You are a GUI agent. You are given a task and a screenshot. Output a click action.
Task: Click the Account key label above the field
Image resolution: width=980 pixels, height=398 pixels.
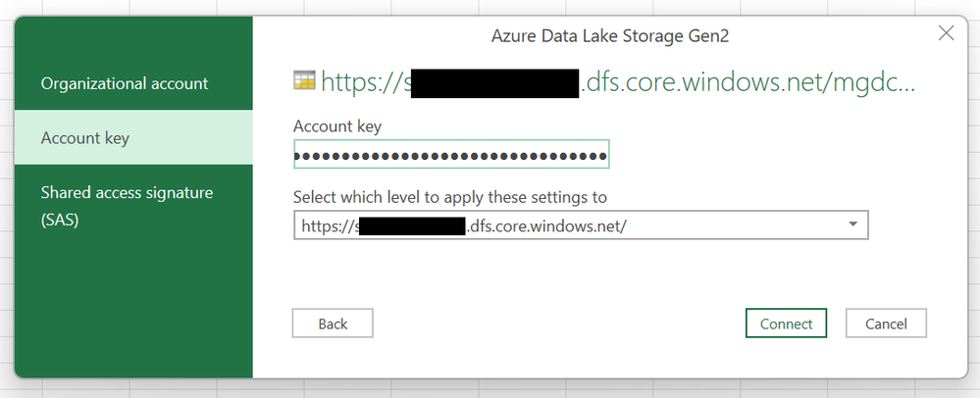coord(337,125)
